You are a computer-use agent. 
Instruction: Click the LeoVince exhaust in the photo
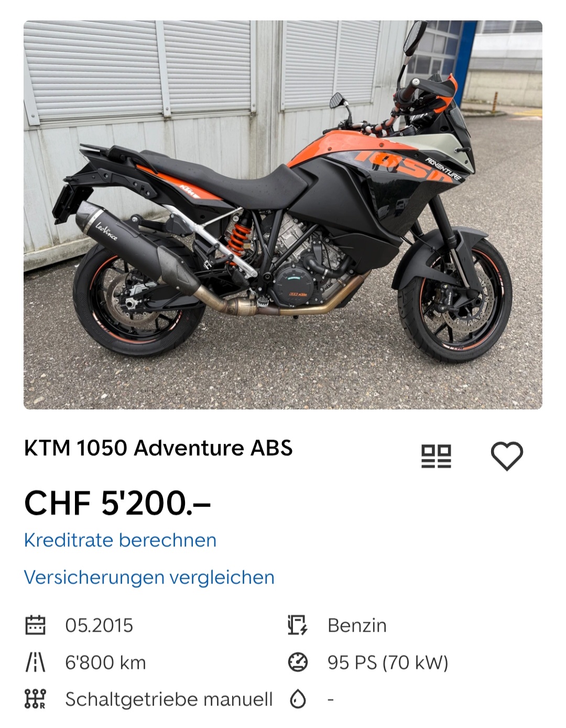click(x=137, y=246)
